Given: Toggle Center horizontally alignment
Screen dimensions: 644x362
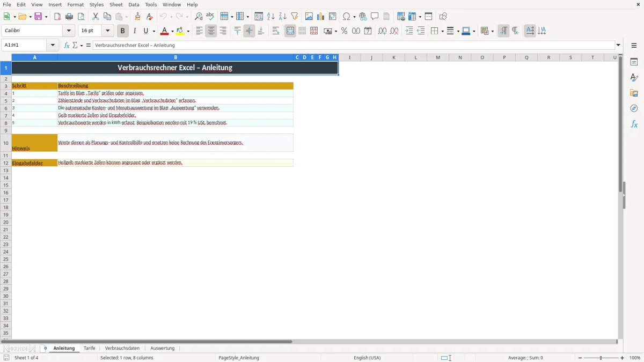Looking at the screenshot, I should tap(211, 31).
